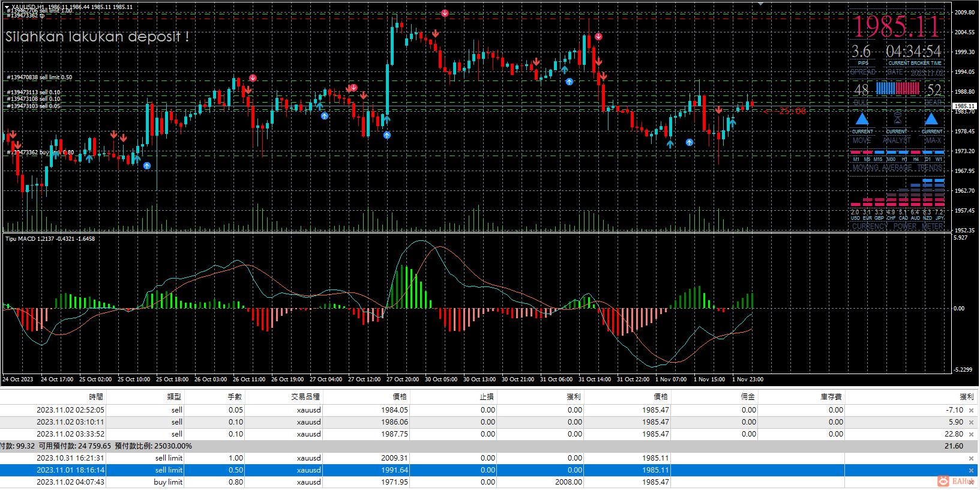Delete the highlighted sell limit 1991.64 order
The height and width of the screenshot is (490, 980).
[x=971, y=470]
